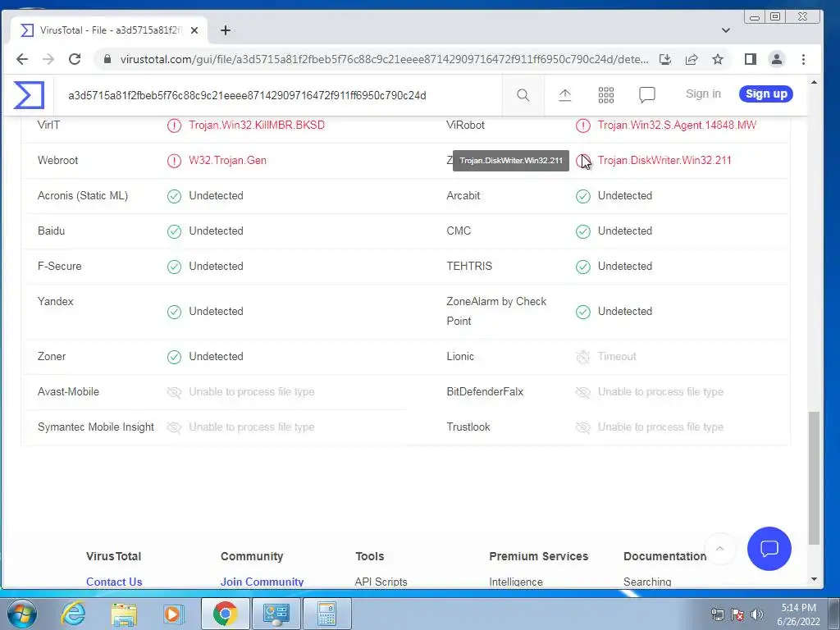Click W32.Trojan.Gen detection text
The image size is (840, 630).
(x=228, y=160)
